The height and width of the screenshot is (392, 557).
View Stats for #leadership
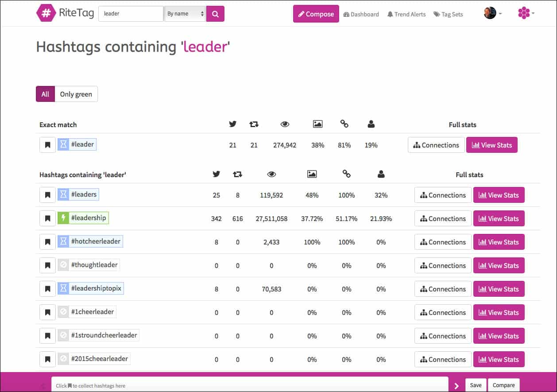[x=499, y=218]
